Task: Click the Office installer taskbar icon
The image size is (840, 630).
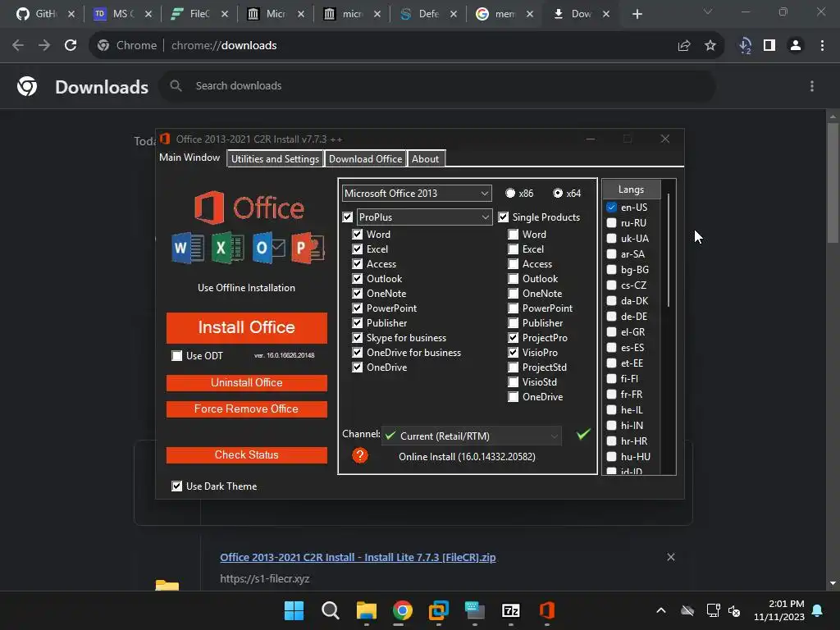Action: pyautogui.click(x=546, y=610)
